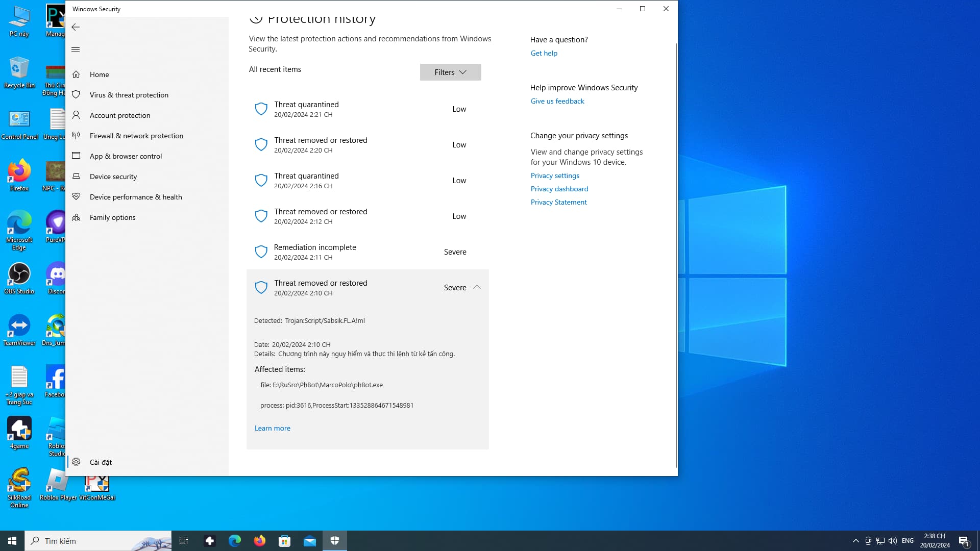Image resolution: width=980 pixels, height=551 pixels.
Task: Select the Virus & threat protection shield icon
Action: click(x=76, y=95)
